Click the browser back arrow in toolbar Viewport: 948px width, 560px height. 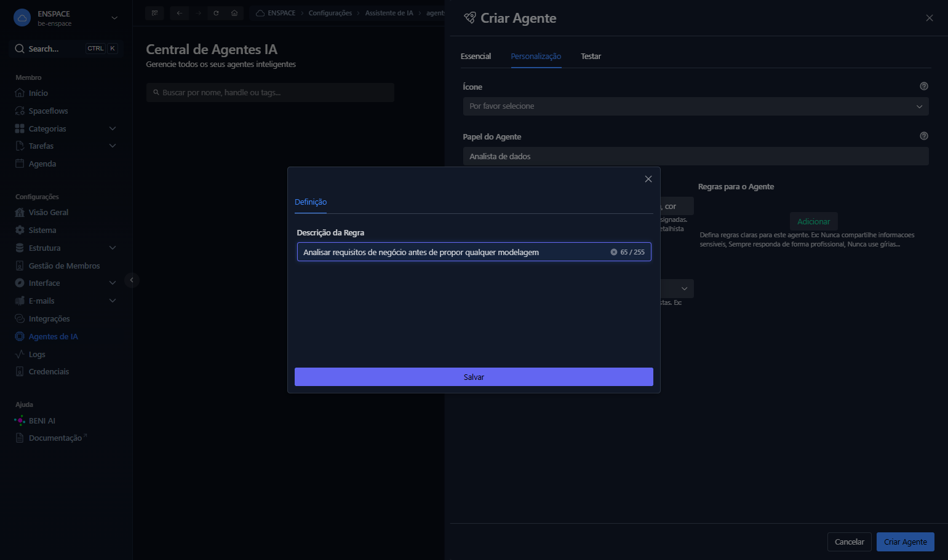(179, 13)
